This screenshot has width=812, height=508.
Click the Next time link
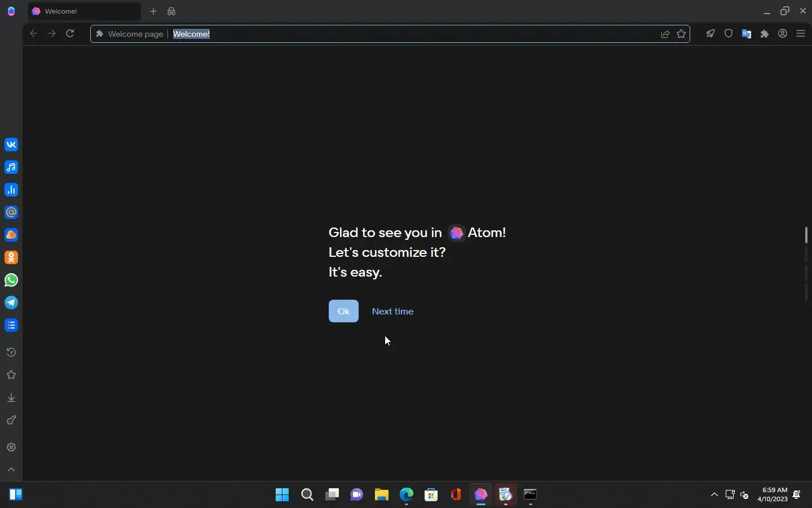[x=393, y=312]
